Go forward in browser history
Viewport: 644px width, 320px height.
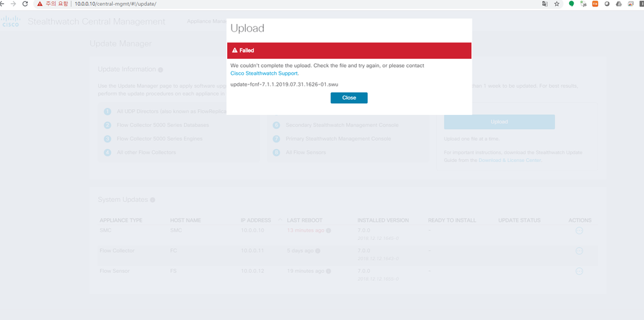pos(14,4)
